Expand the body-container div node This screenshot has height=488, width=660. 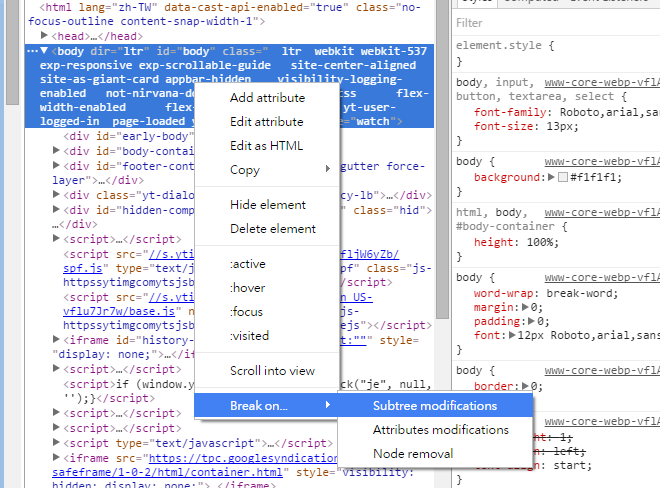[x=56, y=151]
